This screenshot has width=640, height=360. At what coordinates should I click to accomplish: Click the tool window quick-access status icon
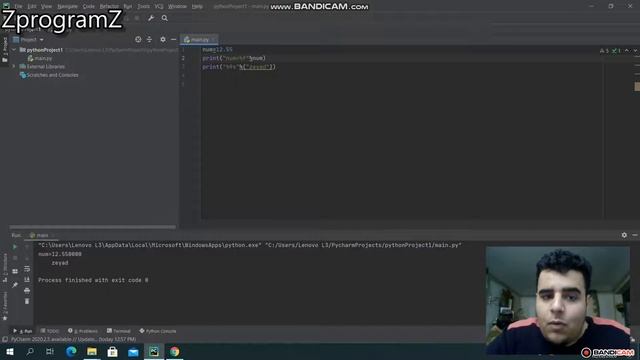coord(5,339)
